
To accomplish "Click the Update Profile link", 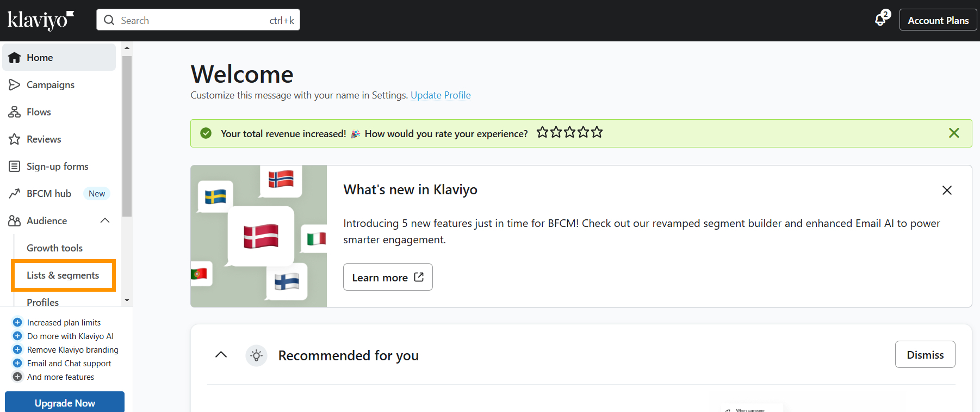I will click(x=441, y=95).
